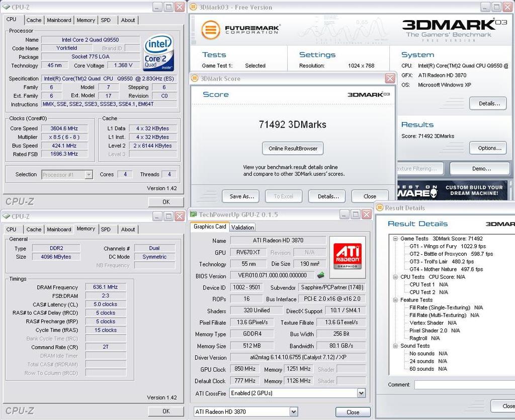Maximize the 3DMark03 main window
The image size is (515, 420).
pos(496,7)
